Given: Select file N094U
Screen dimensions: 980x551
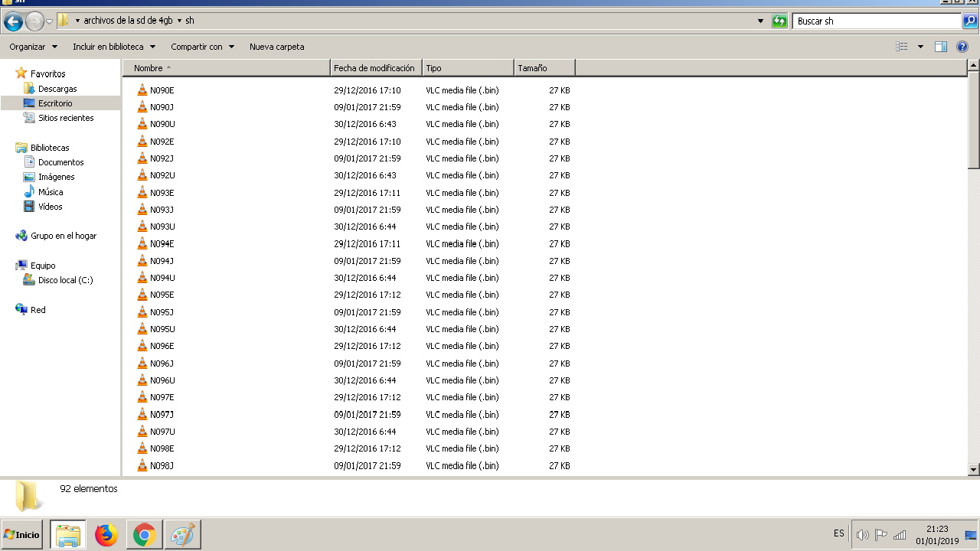Looking at the screenshot, I should point(162,278).
